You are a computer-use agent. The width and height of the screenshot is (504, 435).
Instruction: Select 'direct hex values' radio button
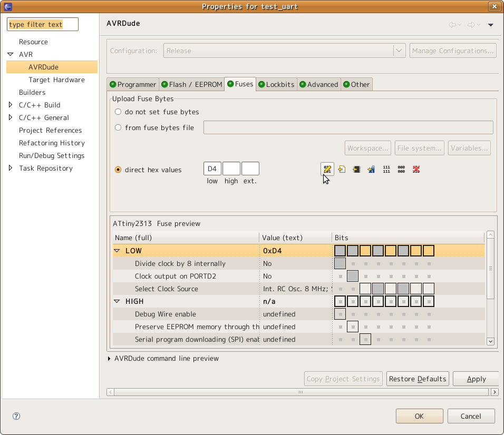pos(118,170)
